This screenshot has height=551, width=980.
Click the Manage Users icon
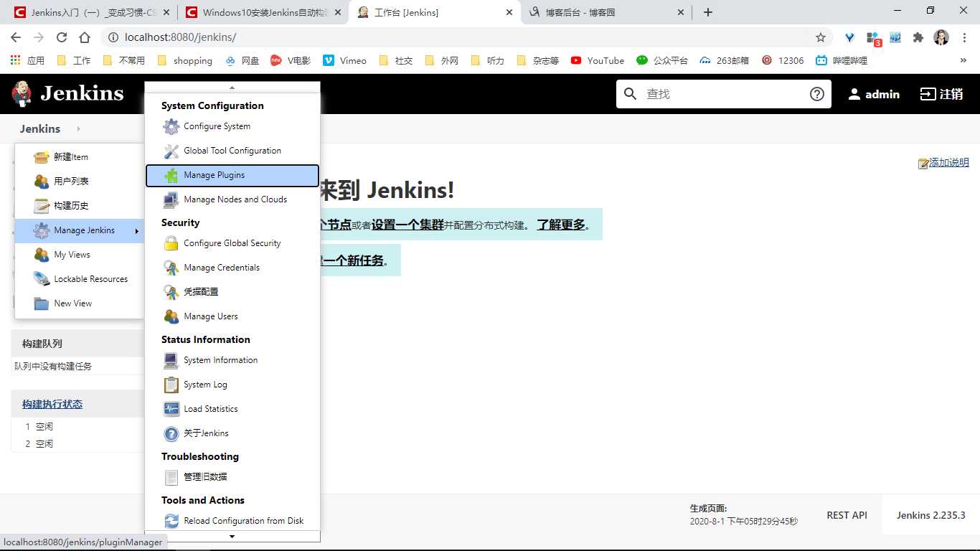[171, 316]
